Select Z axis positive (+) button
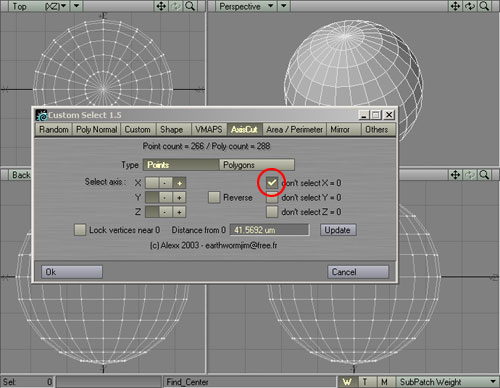The width and height of the screenshot is (500, 388). [179, 212]
